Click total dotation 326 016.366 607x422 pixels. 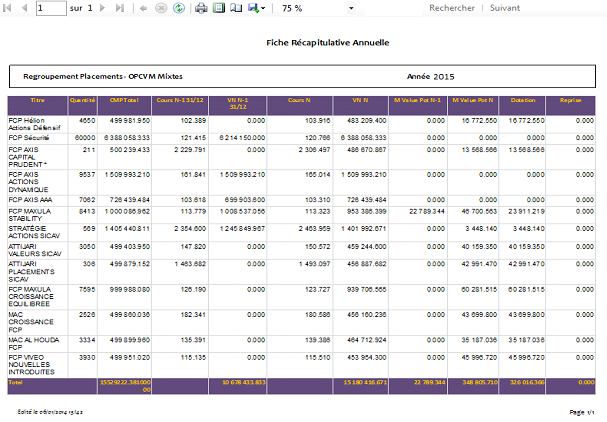pyautogui.click(x=527, y=382)
